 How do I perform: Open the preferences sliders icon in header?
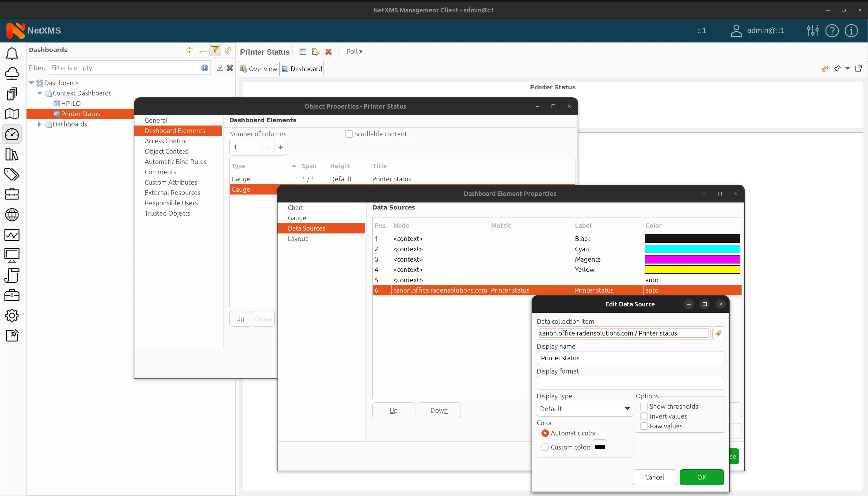pyautogui.click(x=812, y=31)
